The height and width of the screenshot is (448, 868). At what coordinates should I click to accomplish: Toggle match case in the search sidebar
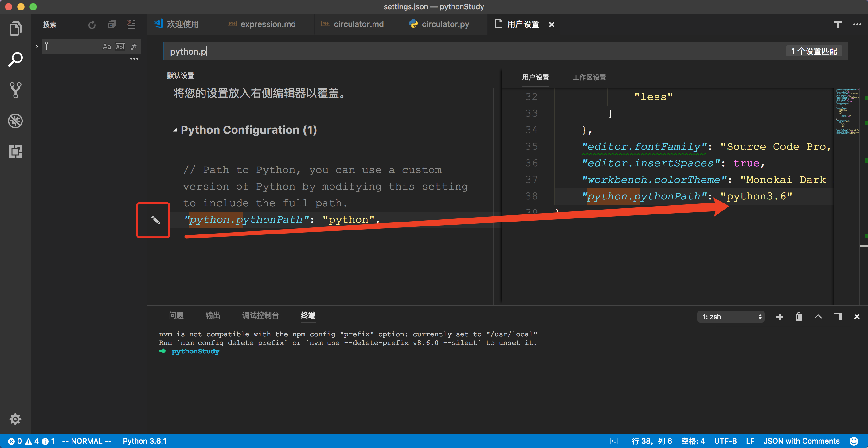(107, 46)
